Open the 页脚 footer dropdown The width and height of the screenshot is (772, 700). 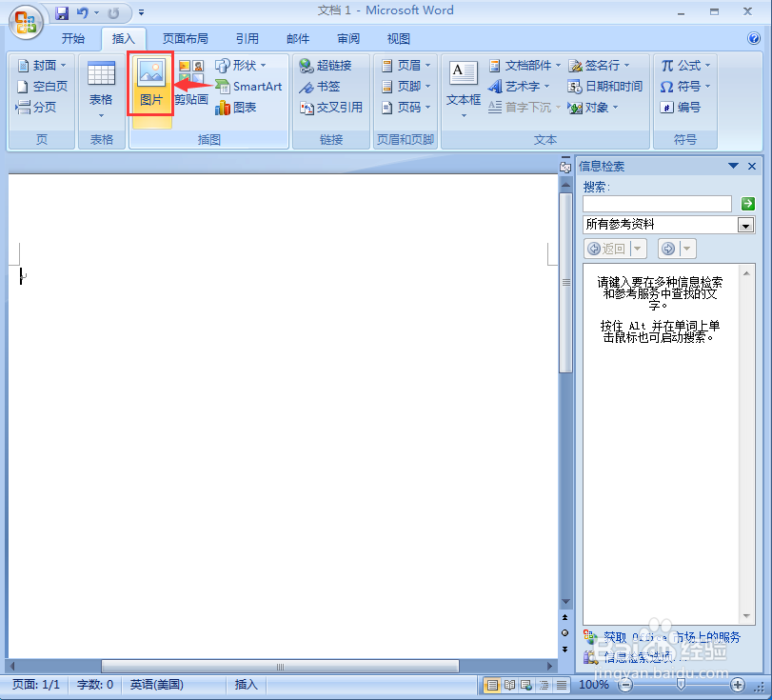(x=406, y=87)
